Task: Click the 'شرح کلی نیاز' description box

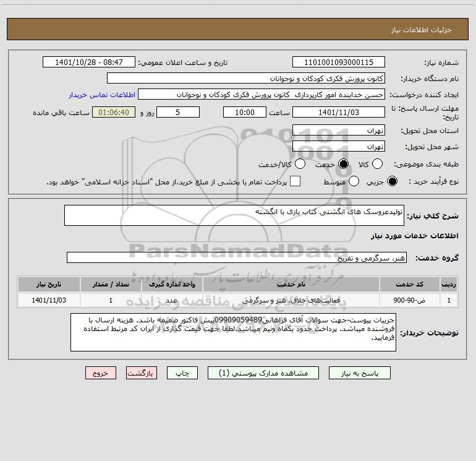Action: point(234,215)
